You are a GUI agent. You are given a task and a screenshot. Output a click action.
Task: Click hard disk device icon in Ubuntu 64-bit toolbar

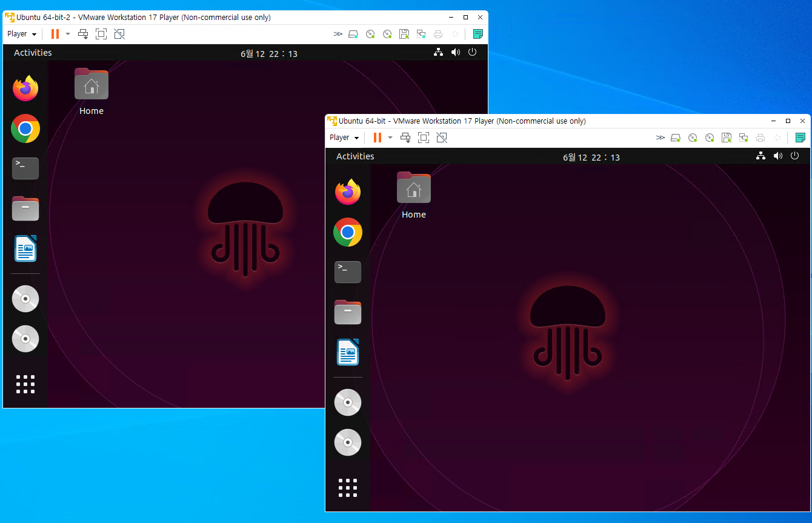coord(676,138)
